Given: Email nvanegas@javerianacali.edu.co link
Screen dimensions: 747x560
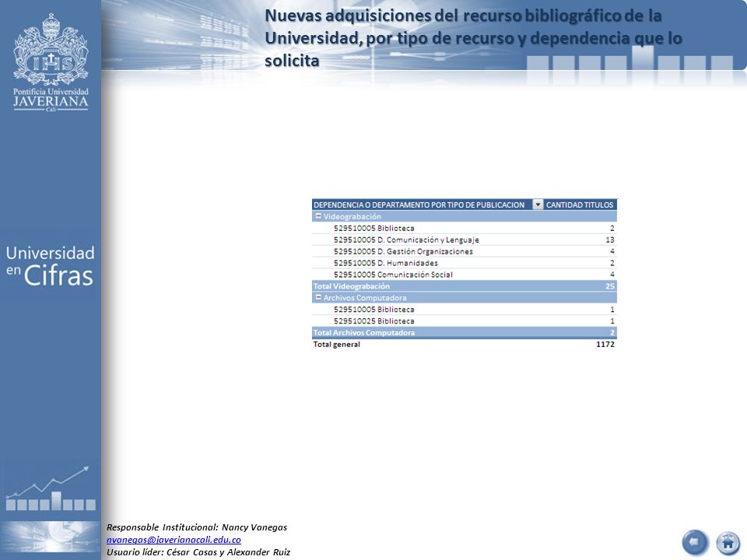Looking at the screenshot, I should [174, 540].
